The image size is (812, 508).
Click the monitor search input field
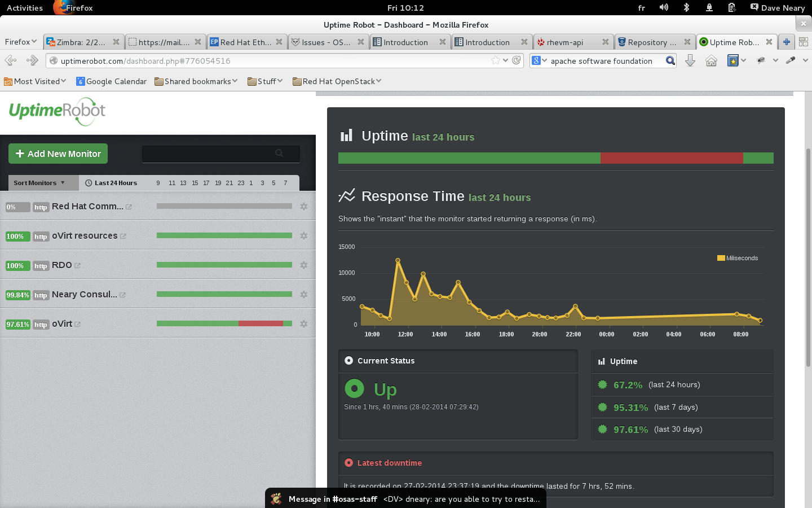coord(209,154)
